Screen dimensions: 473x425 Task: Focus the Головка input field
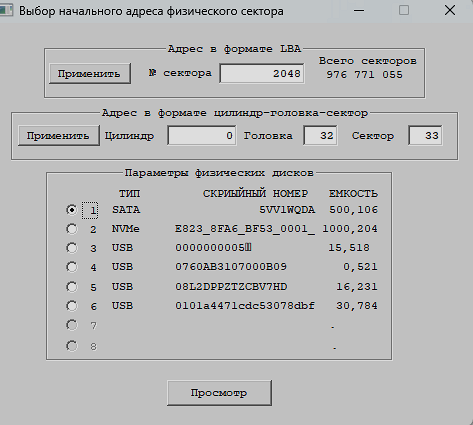(320, 135)
